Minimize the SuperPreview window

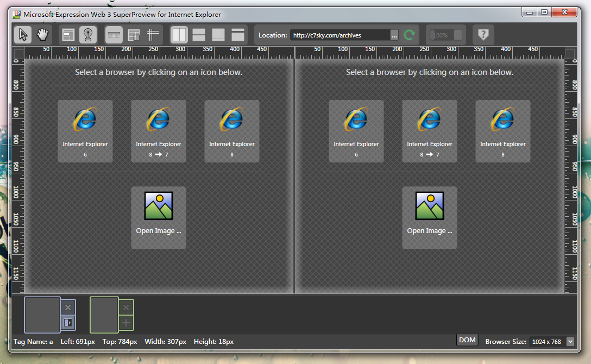(530, 12)
